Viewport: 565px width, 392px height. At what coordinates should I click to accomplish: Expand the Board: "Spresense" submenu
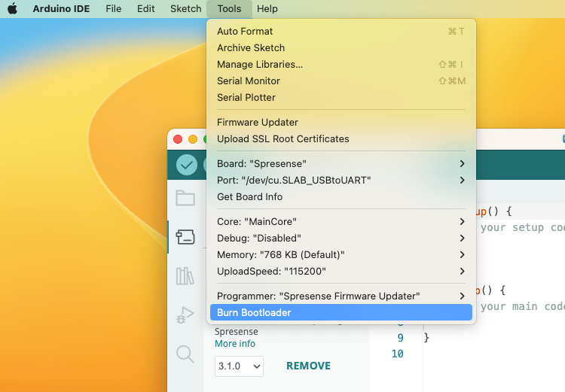coord(341,164)
